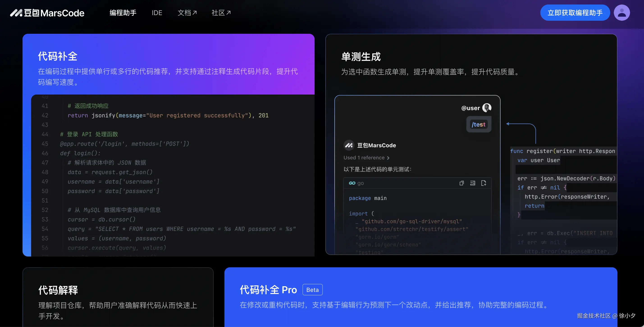644x327 pixels.
Task: Click the 立即获取编程助手 button
Action: pyautogui.click(x=575, y=13)
